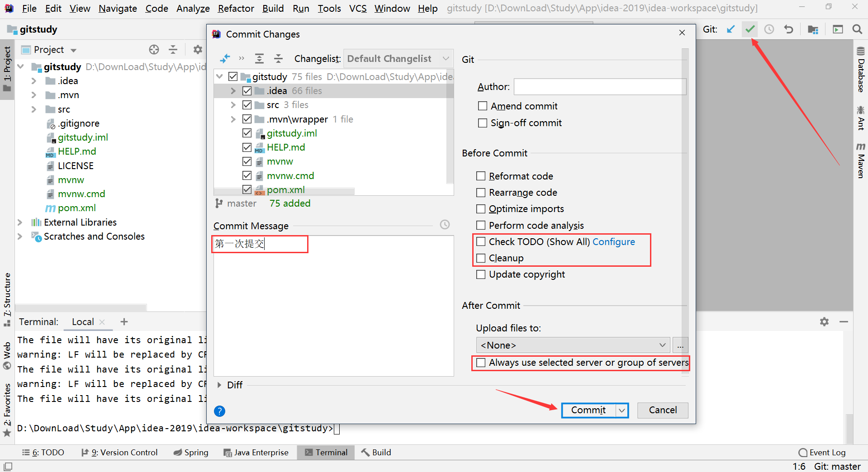The width and height of the screenshot is (868, 472).
Task: Uncheck the .idea folder checkbox
Action: click(247, 91)
